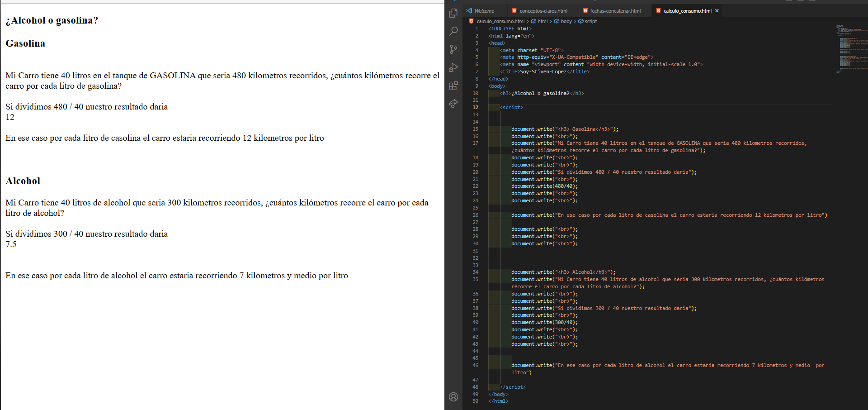Click the HTML file icon on fechas-concatenar.html tab
The image size is (868, 410).
tap(585, 11)
